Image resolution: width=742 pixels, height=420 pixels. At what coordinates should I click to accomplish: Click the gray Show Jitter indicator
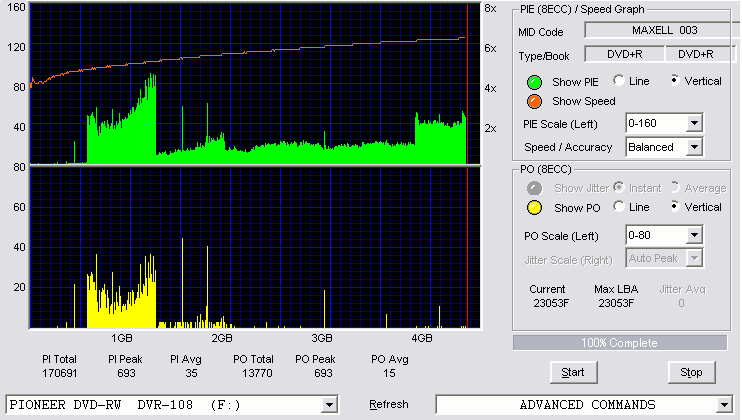(x=534, y=188)
